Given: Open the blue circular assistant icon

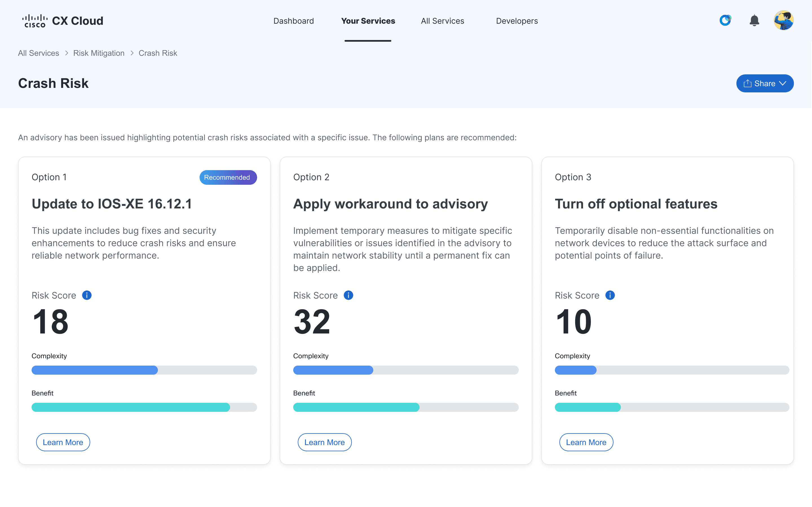Looking at the screenshot, I should [x=725, y=21].
